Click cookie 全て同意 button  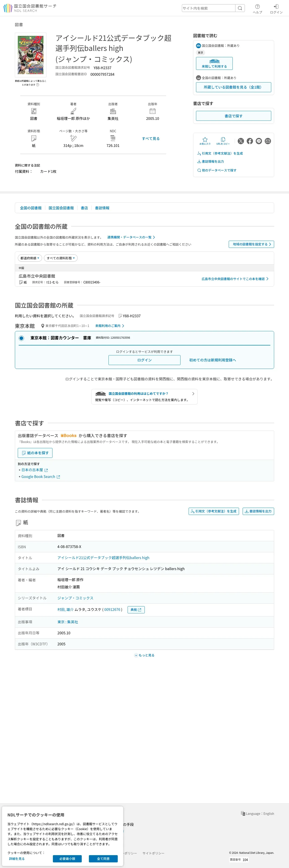click(103, 859)
